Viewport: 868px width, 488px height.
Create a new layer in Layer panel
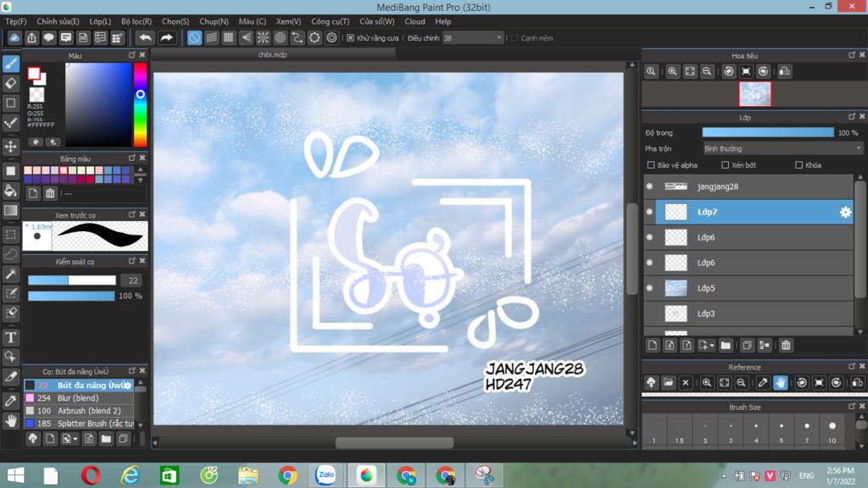pos(653,346)
